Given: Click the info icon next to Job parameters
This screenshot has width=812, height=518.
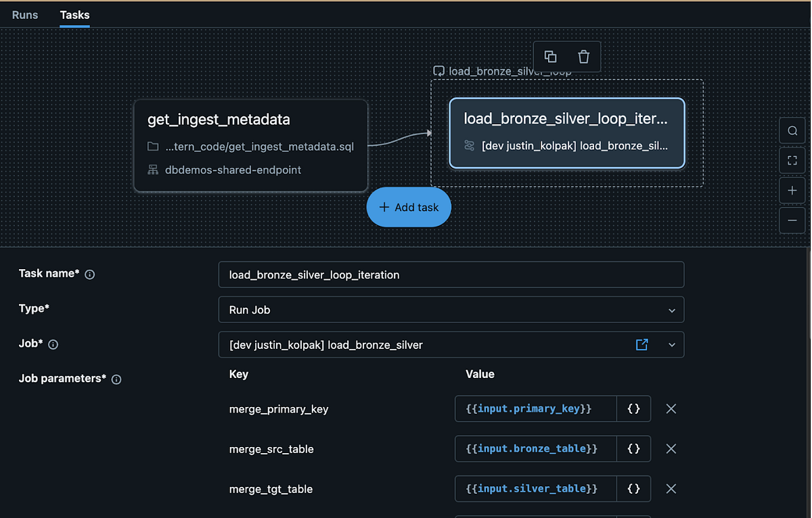Looking at the screenshot, I should (x=116, y=379).
